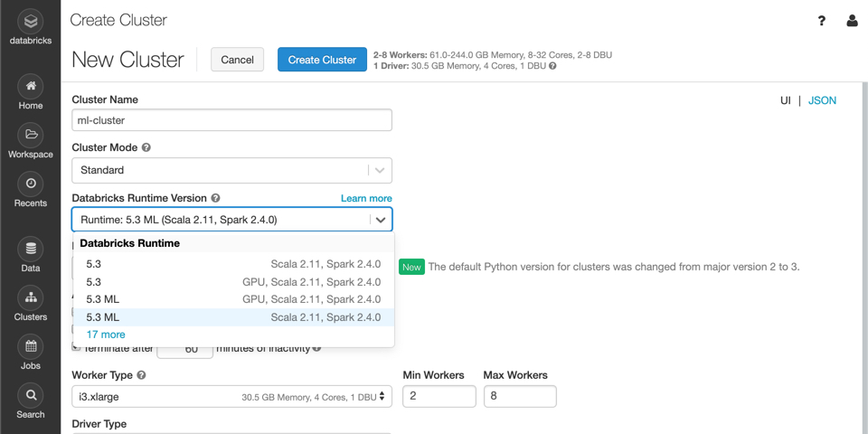868x434 pixels.
Task: Open the user account icon
Action: 852,21
